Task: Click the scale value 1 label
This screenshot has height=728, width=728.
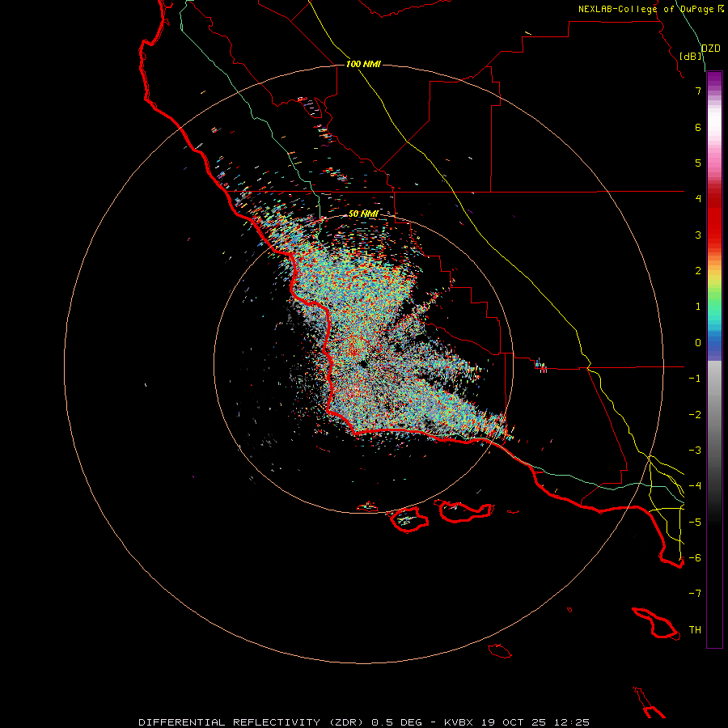Action: tap(698, 307)
